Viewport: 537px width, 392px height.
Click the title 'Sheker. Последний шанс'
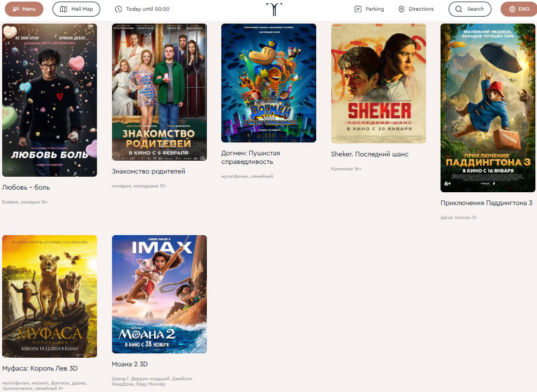click(370, 154)
